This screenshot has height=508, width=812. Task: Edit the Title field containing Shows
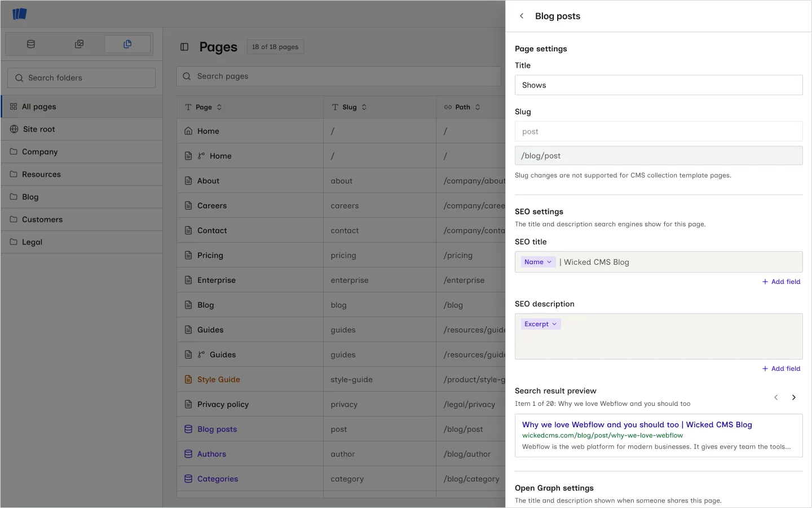pyautogui.click(x=659, y=85)
